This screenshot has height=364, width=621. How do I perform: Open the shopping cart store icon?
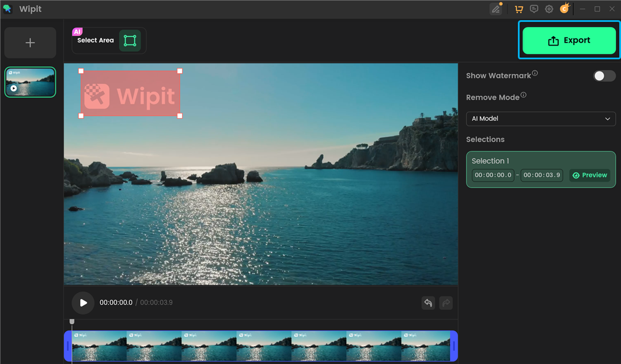tap(518, 9)
